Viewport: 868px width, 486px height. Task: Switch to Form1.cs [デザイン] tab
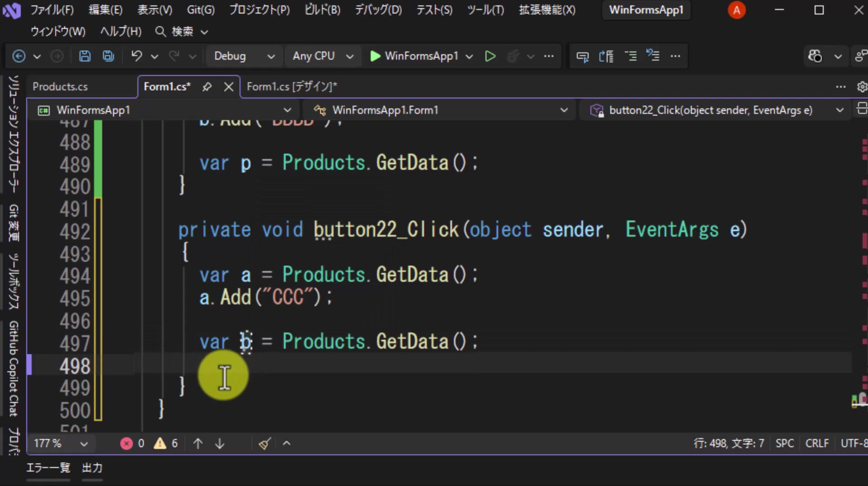pyautogui.click(x=292, y=87)
